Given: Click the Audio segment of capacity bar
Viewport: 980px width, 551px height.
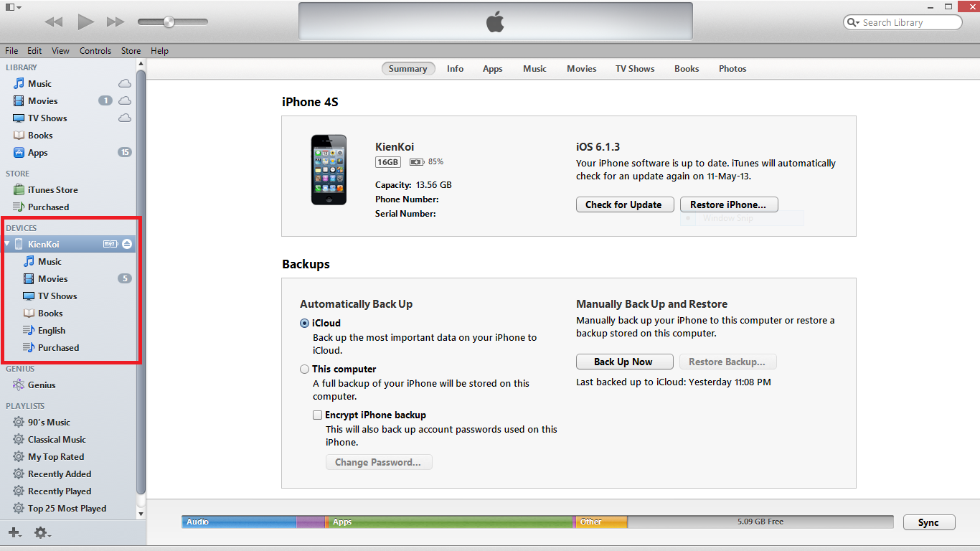Looking at the screenshot, I should click(x=239, y=522).
